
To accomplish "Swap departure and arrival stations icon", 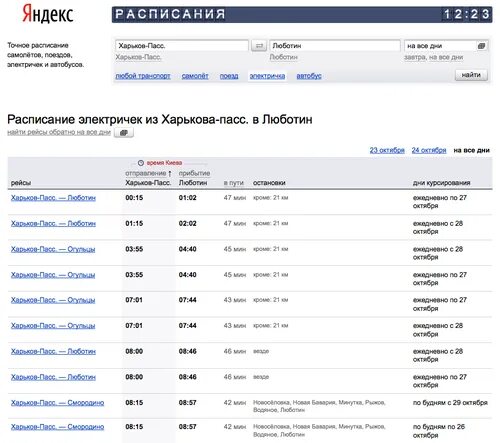I will tap(259, 46).
